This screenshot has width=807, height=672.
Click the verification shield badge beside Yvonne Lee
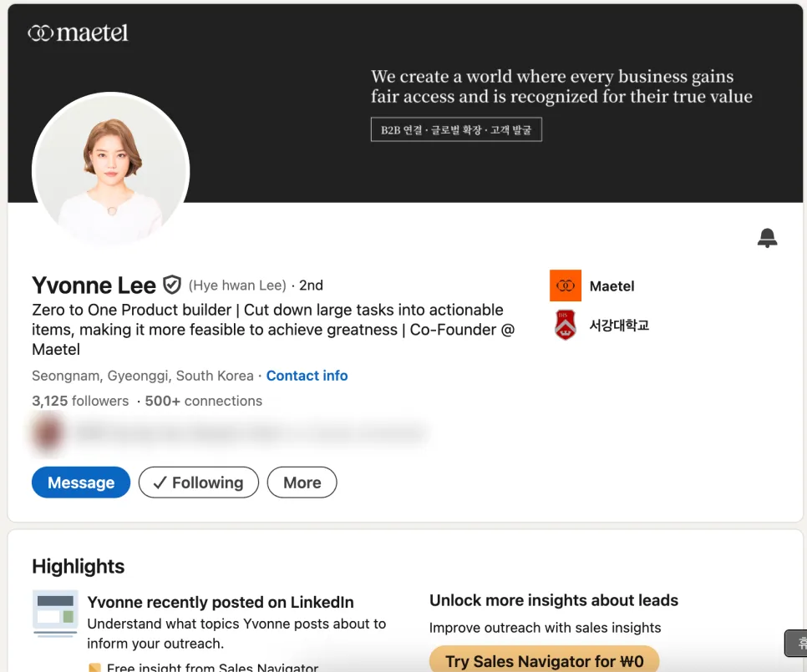(x=172, y=285)
